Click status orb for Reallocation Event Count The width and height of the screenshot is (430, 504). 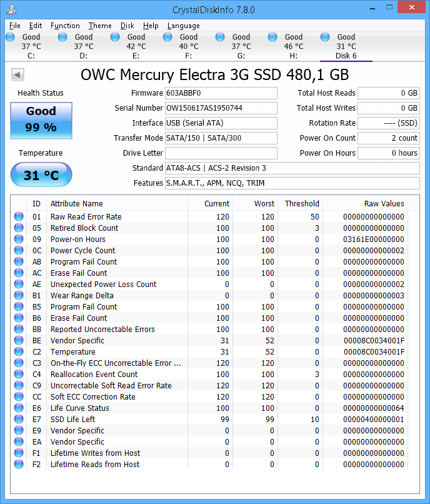tap(19, 375)
